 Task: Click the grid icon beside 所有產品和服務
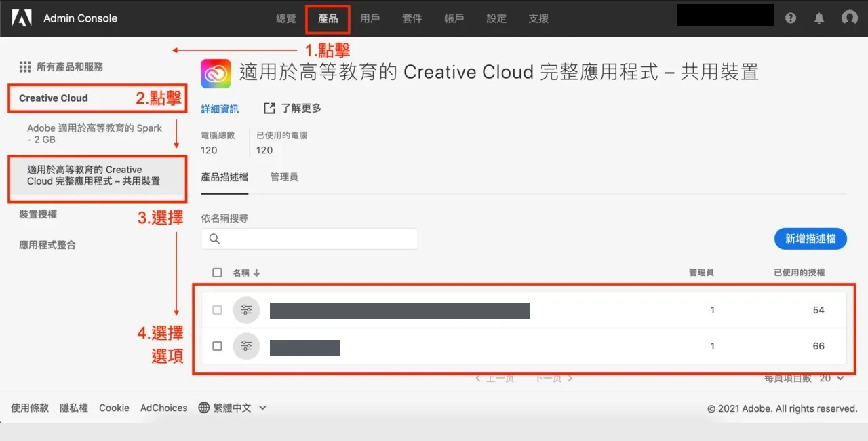tap(25, 66)
